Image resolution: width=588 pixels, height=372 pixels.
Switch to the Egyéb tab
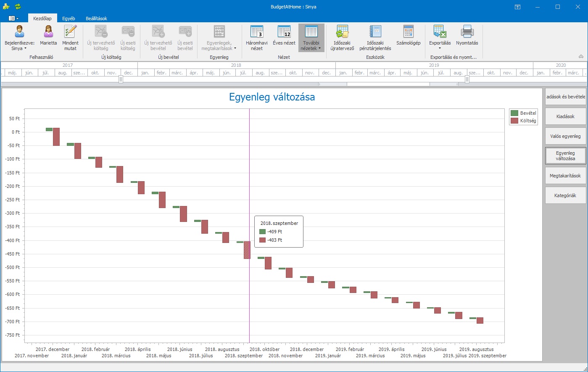click(69, 18)
